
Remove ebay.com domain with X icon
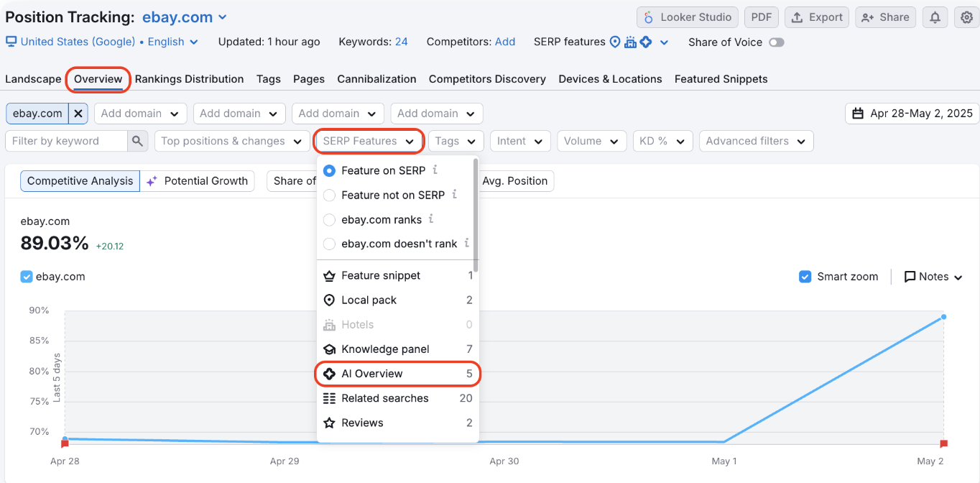click(79, 114)
